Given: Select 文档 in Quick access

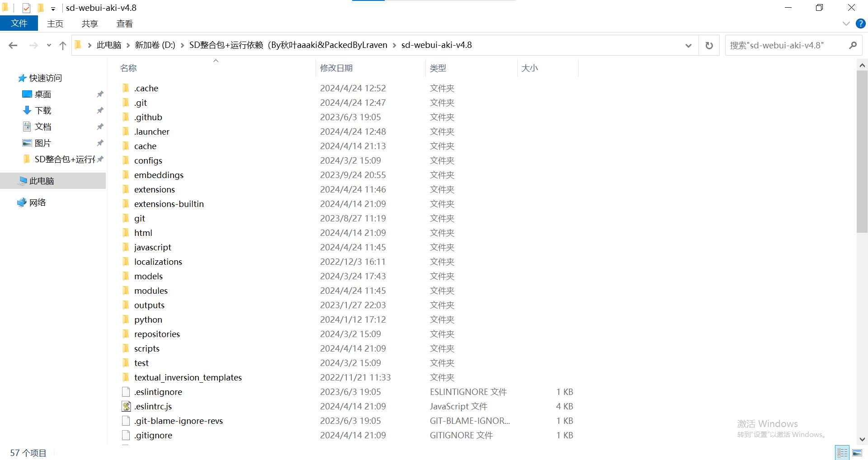Looking at the screenshot, I should click(x=43, y=127).
